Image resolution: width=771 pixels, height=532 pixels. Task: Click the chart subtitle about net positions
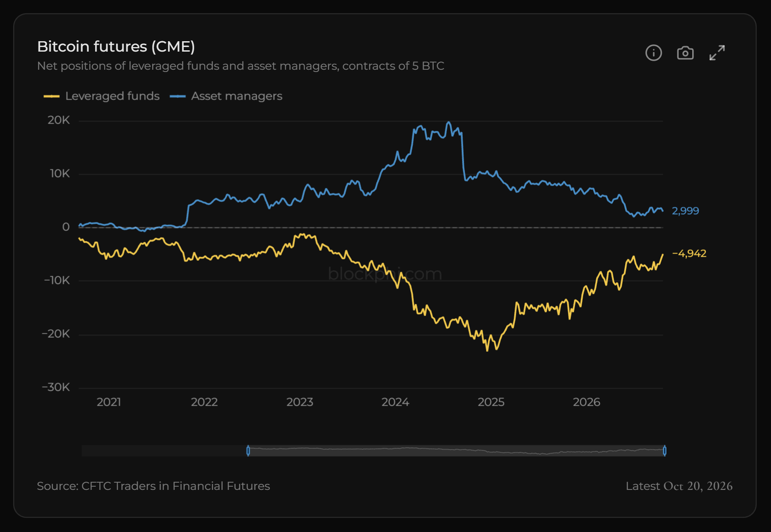point(241,66)
